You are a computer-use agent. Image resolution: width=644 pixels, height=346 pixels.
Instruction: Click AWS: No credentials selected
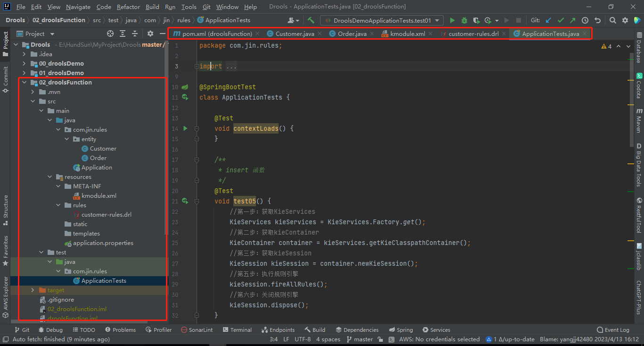[439, 339]
